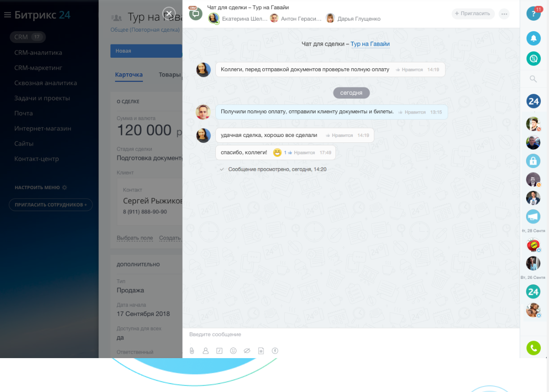The width and height of the screenshot is (549, 392).
Task: Click the lightning quick-answers icon
Action: (x=275, y=351)
